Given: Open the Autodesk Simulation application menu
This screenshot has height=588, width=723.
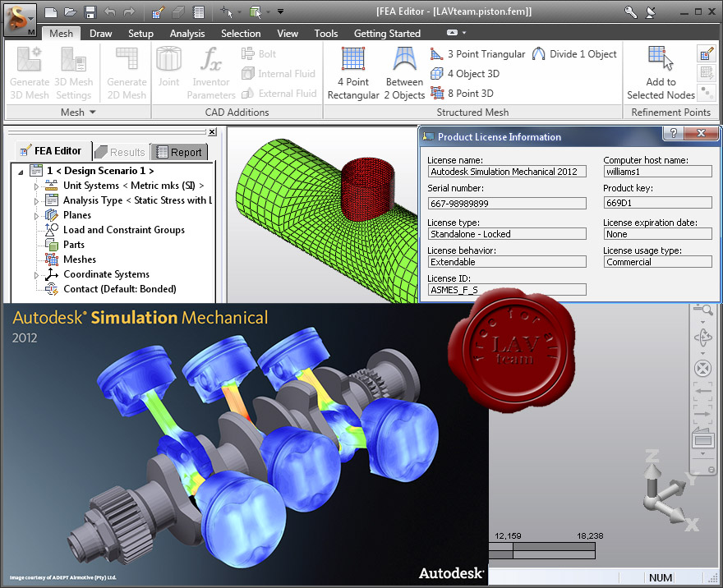Looking at the screenshot, I should pos(20,20).
